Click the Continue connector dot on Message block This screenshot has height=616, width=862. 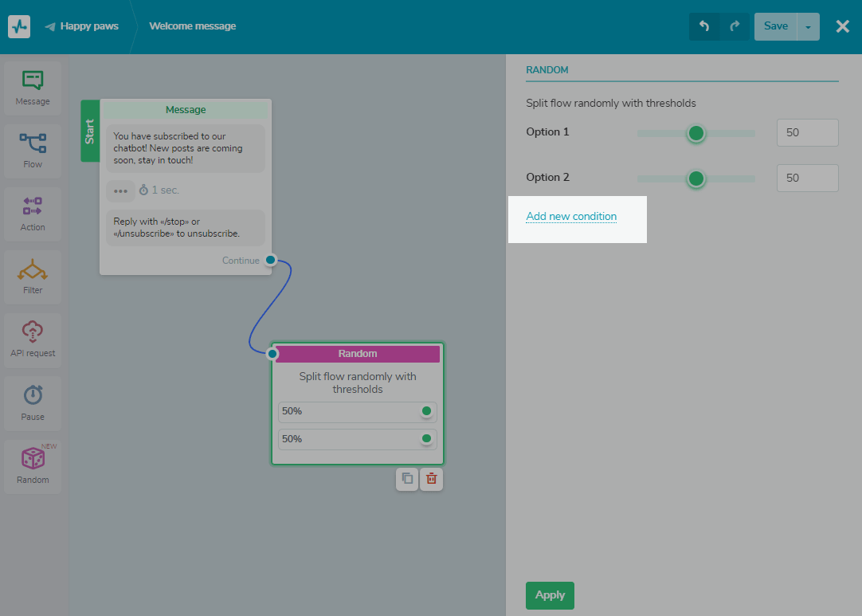tap(270, 260)
